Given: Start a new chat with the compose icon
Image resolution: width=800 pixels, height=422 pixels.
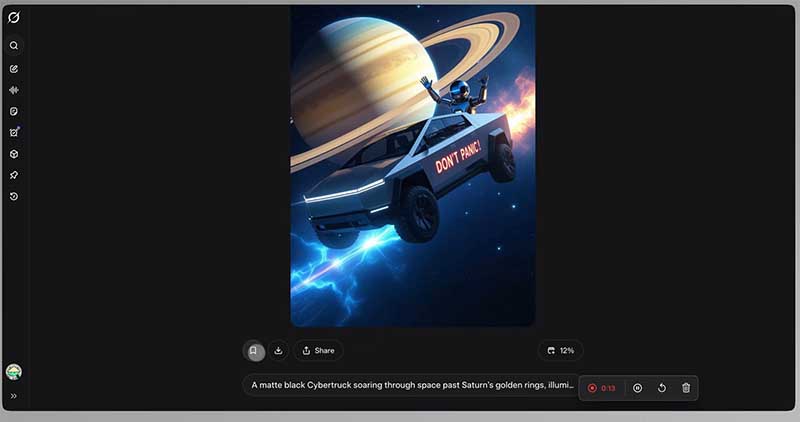Looking at the screenshot, I should click(x=14, y=68).
